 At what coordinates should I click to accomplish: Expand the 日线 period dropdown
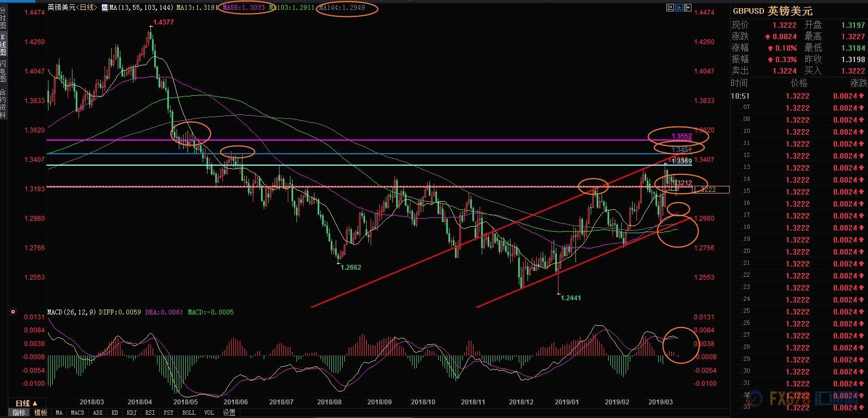point(26,403)
